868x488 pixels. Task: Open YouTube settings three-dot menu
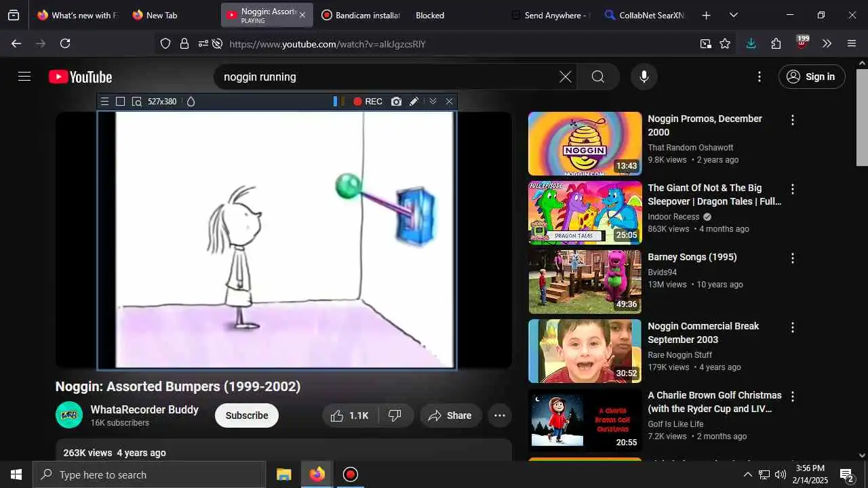759,77
